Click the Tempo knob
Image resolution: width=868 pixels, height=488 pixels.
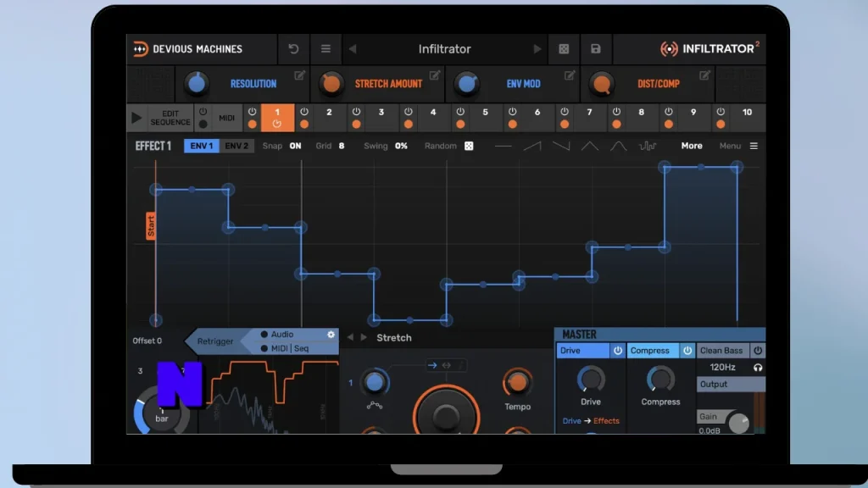[x=517, y=382]
